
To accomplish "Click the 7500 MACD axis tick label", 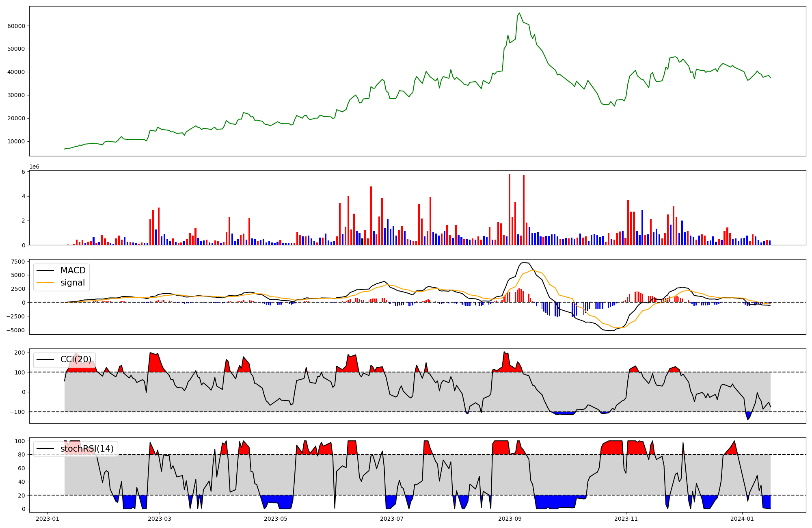I will (x=18, y=262).
